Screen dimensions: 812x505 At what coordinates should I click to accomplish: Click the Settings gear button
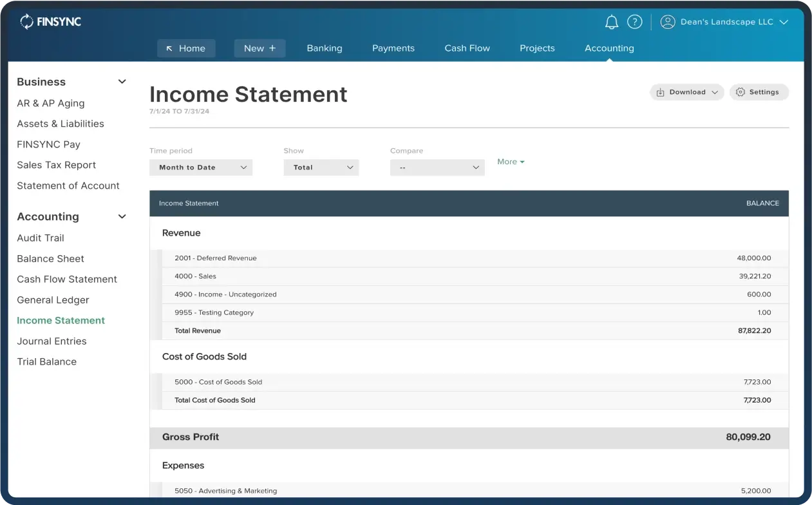[x=759, y=92]
